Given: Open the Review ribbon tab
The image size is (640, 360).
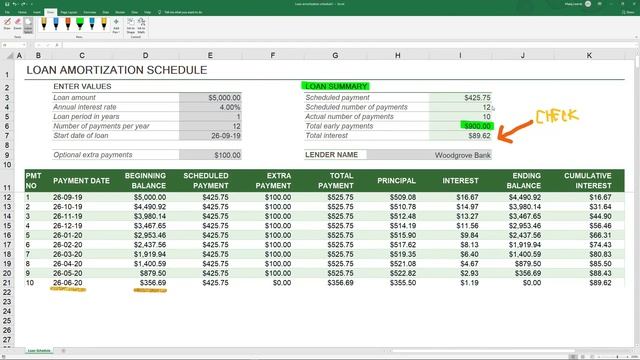Looking at the screenshot, I should point(120,12).
